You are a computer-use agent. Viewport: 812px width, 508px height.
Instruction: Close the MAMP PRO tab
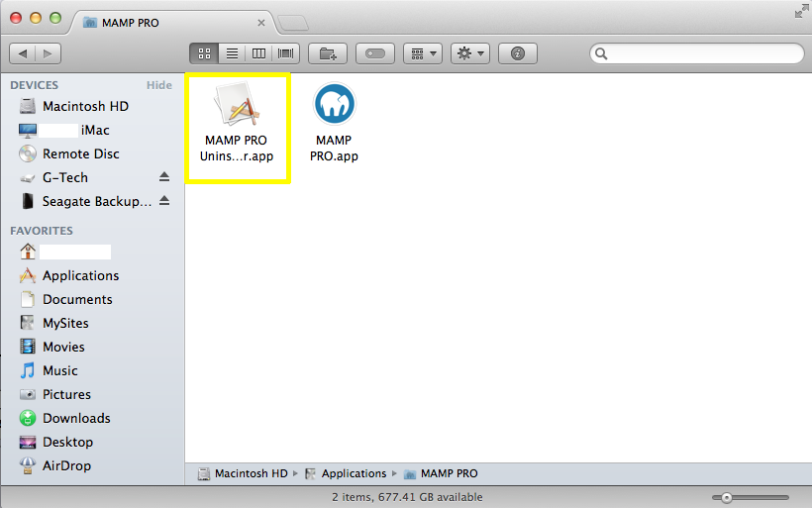click(x=261, y=23)
